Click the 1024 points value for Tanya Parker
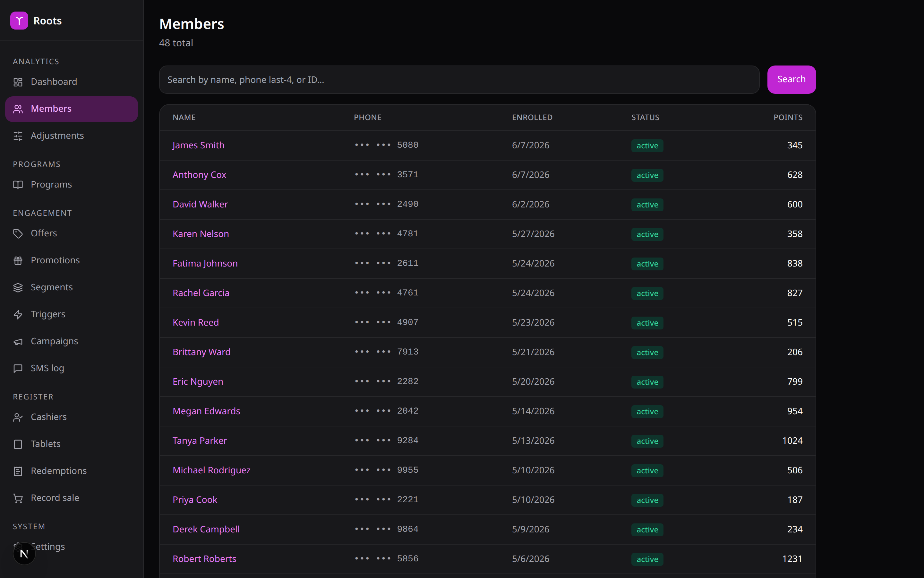 point(792,441)
